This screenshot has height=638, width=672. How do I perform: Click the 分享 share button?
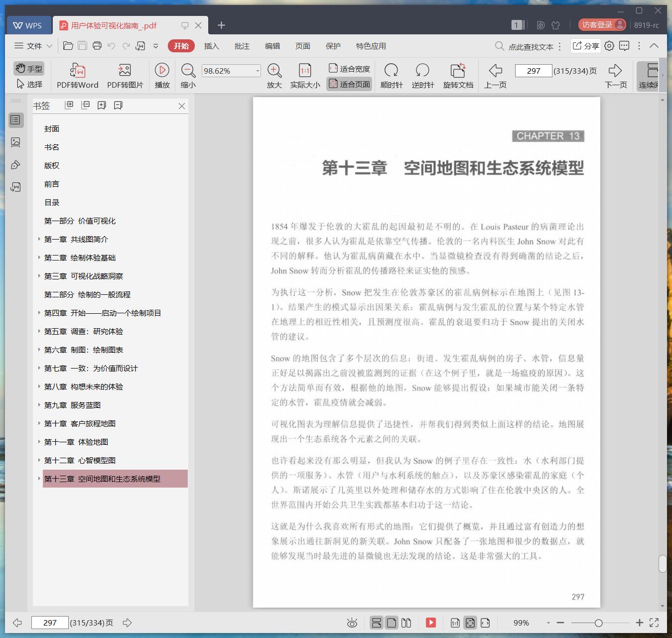click(585, 46)
